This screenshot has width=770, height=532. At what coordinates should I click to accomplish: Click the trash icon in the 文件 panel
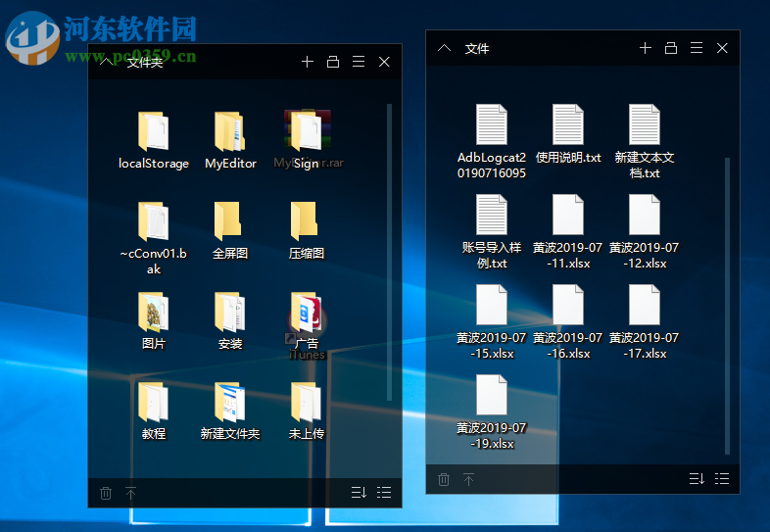(x=444, y=479)
